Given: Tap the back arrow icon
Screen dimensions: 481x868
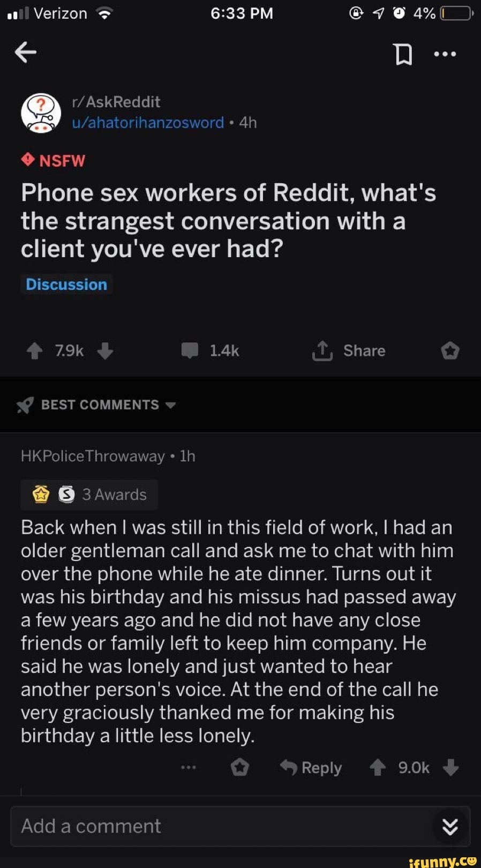Looking at the screenshot, I should (26, 52).
